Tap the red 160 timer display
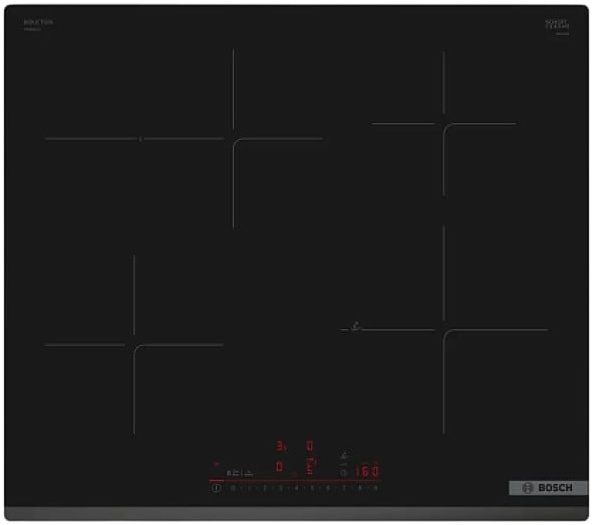Image resolution: width=593 pixels, height=525 pixels. click(366, 471)
